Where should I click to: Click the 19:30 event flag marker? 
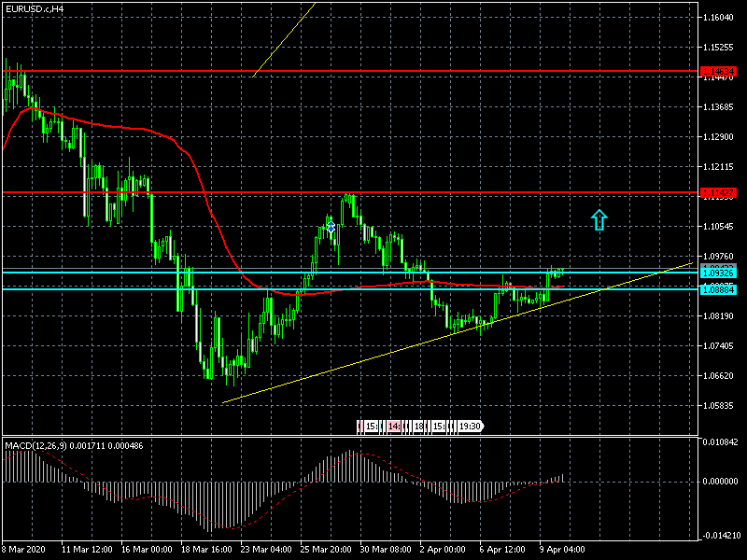click(x=470, y=427)
